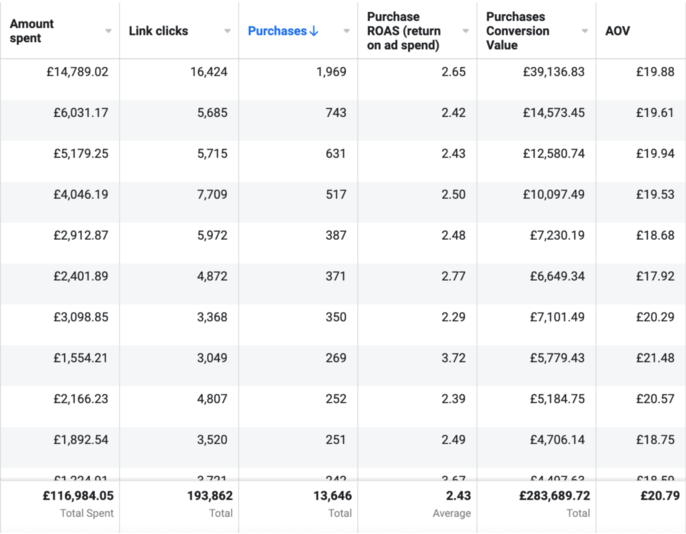Sort by the Amount spent header label

32,30
